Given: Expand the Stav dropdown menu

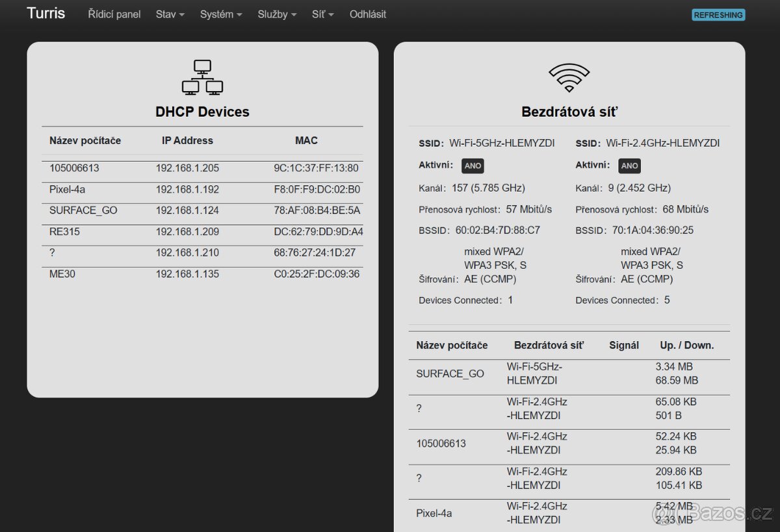Looking at the screenshot, I should pyautogui.click(x=170, y=14).
